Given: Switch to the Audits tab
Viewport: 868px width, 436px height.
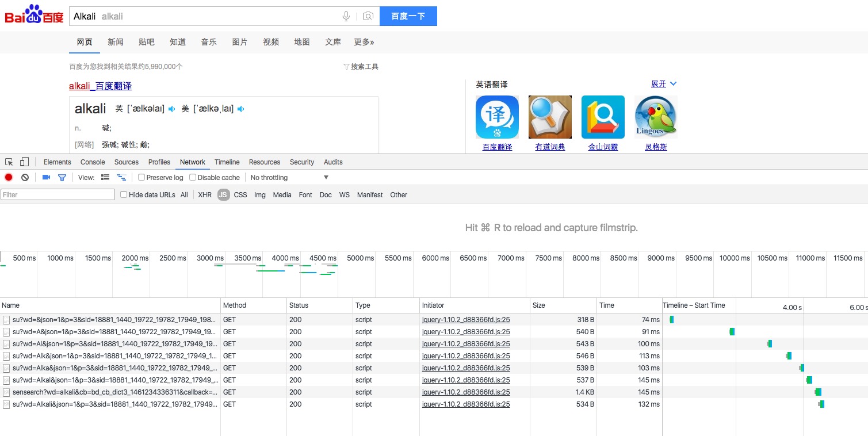Looking at the screenshot, I should (333, 162).
